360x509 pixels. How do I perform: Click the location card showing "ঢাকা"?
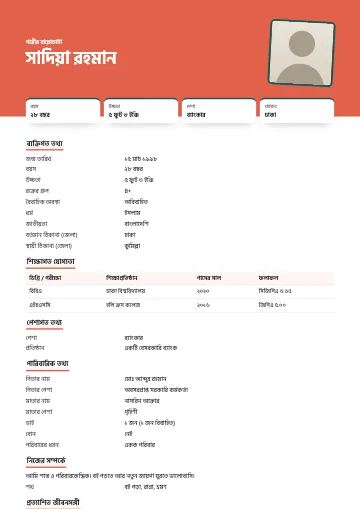297,111
